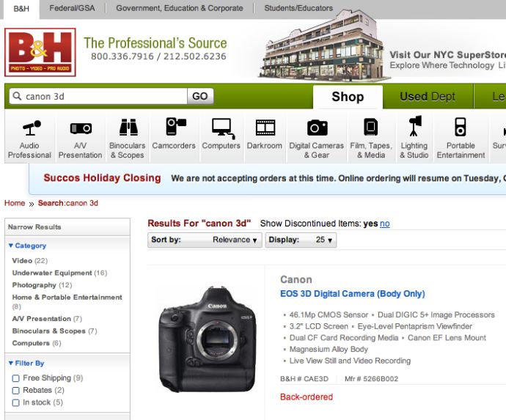This screenshot has height=420, width=506.
Task: Collapse the Filter By section
Action: point(26,364)
